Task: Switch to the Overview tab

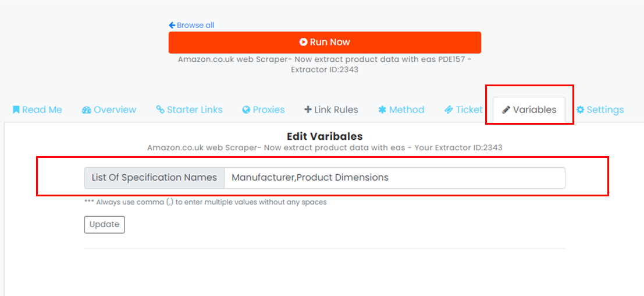Action: coord(109,110)
